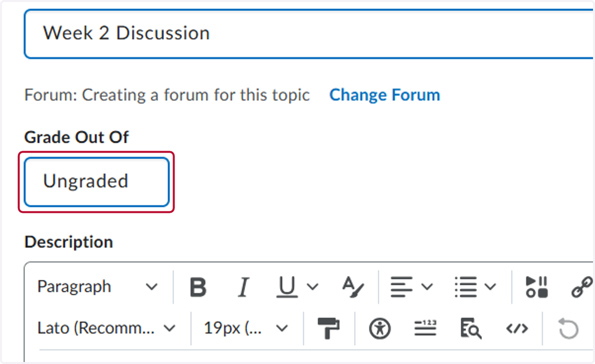Click the Change Forum link
The image size is (595, 364).
[385, 95]
